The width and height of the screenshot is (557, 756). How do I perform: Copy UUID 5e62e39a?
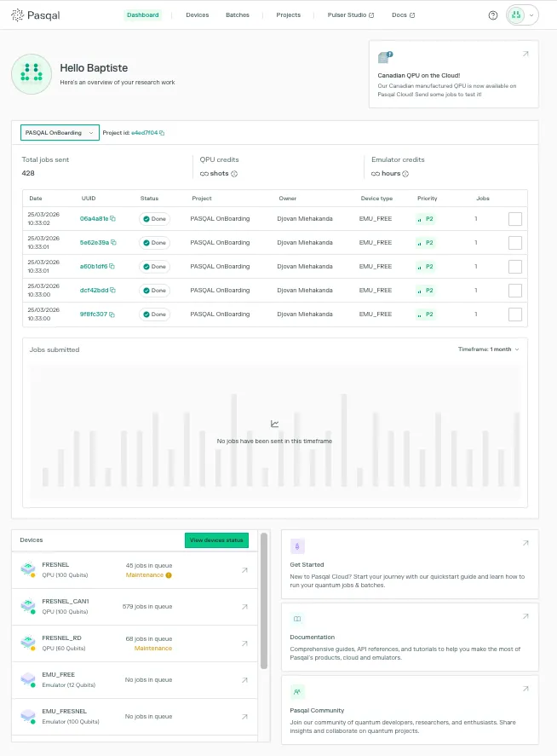pyautogui.click(x=114, y=243)
